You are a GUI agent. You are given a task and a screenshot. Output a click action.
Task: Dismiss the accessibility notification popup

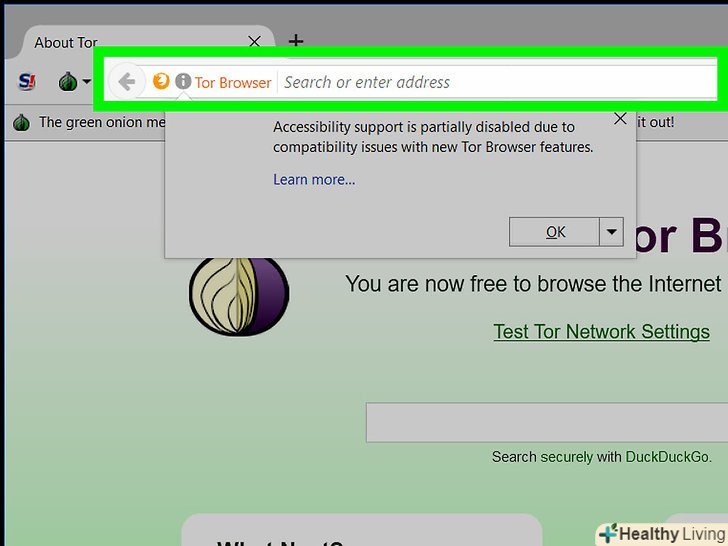click(620, 119)
